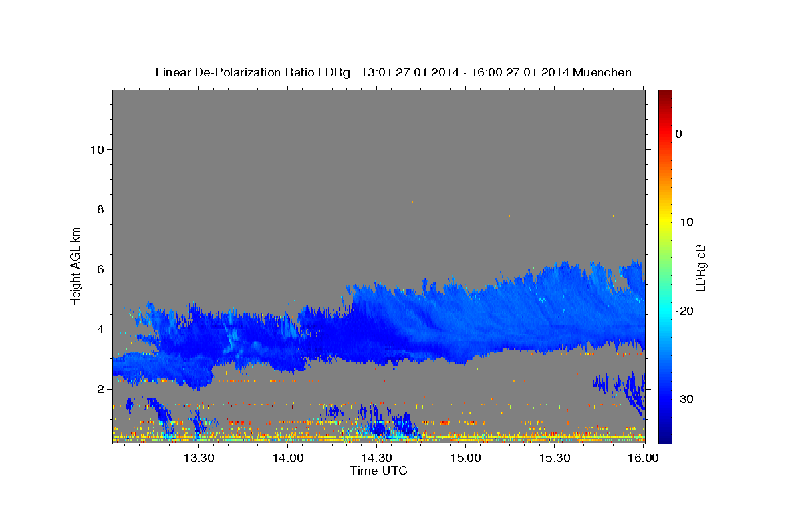Click the colorbar label '-10'
This screenshot has height=532, width=798.
point(684,222)
